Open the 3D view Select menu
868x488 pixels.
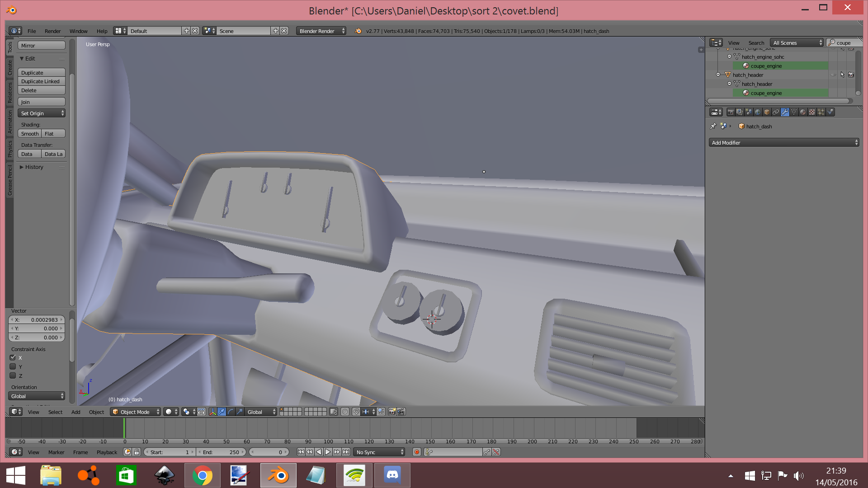(55, 412)
